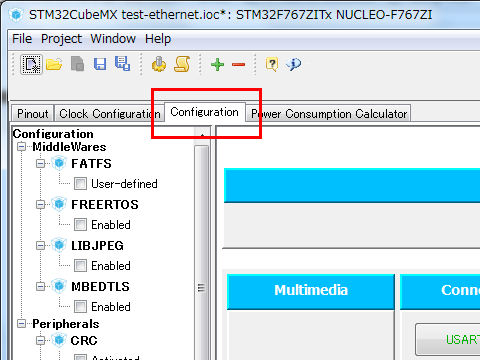480x360 pixels.
Task: Open a project with the folder icon
Action: point(54,64)
